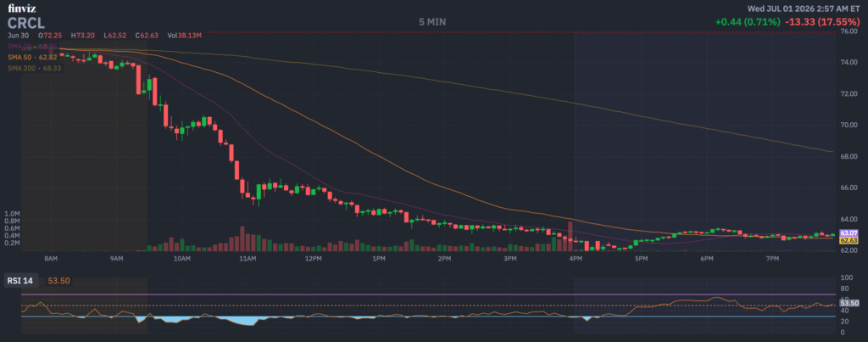Click the Jun 30 date label

pyautogui.click(x=17, y=36)
